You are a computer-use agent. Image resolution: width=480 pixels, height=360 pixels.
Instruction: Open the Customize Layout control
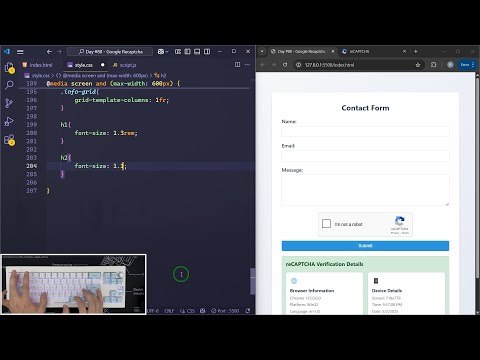(178, 51)
